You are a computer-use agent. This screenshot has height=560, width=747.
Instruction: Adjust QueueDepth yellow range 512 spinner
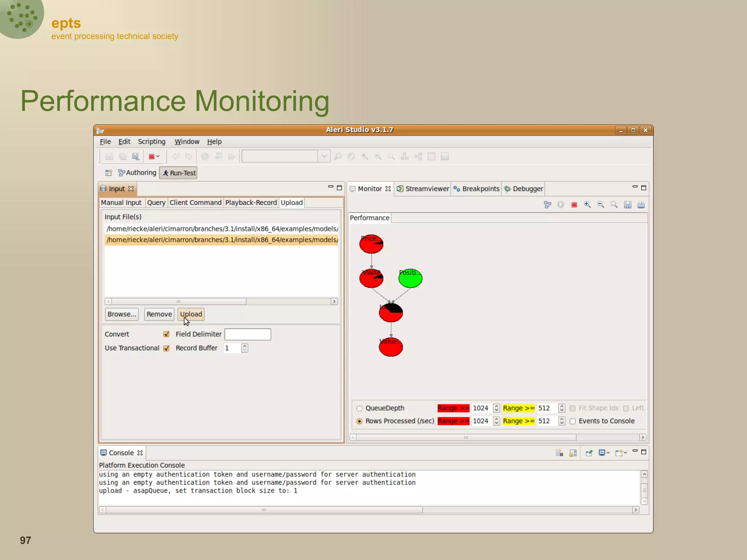pos(562,408)
